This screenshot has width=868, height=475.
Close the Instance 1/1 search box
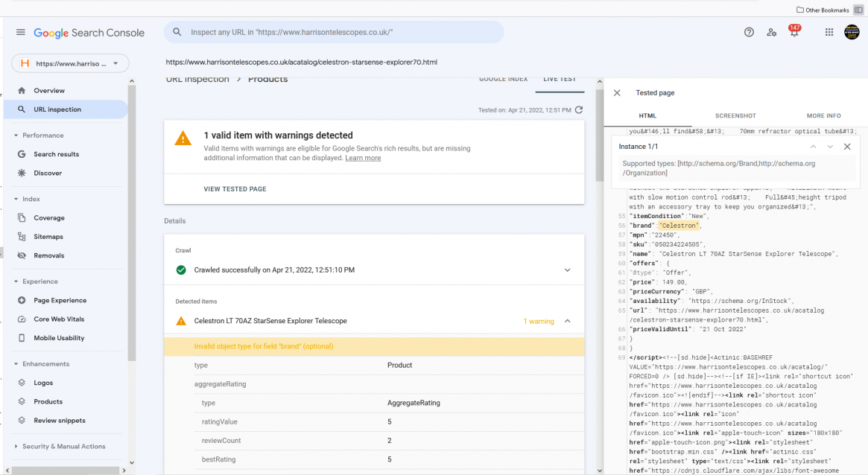pos(847,147)
